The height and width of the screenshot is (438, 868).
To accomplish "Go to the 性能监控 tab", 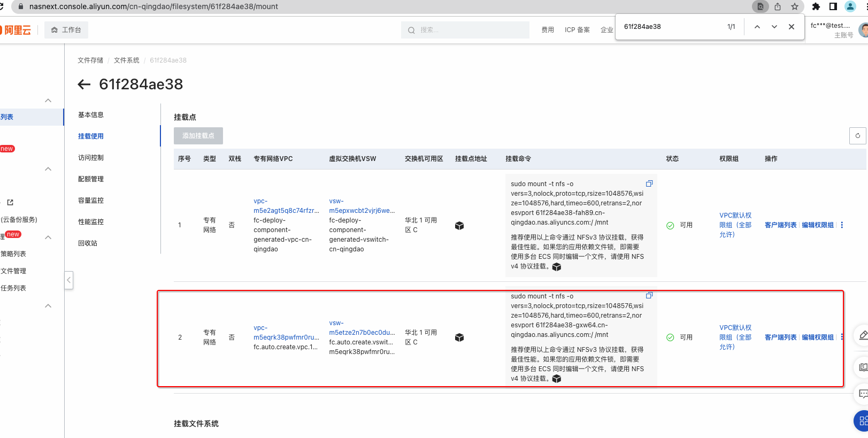I will (91, 222).
